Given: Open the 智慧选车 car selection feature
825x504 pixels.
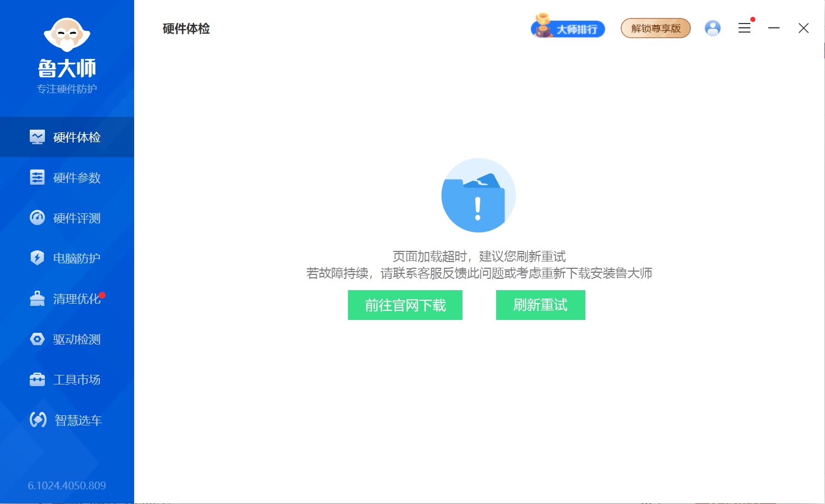Looking at the screenshot, I should point(67,420).
